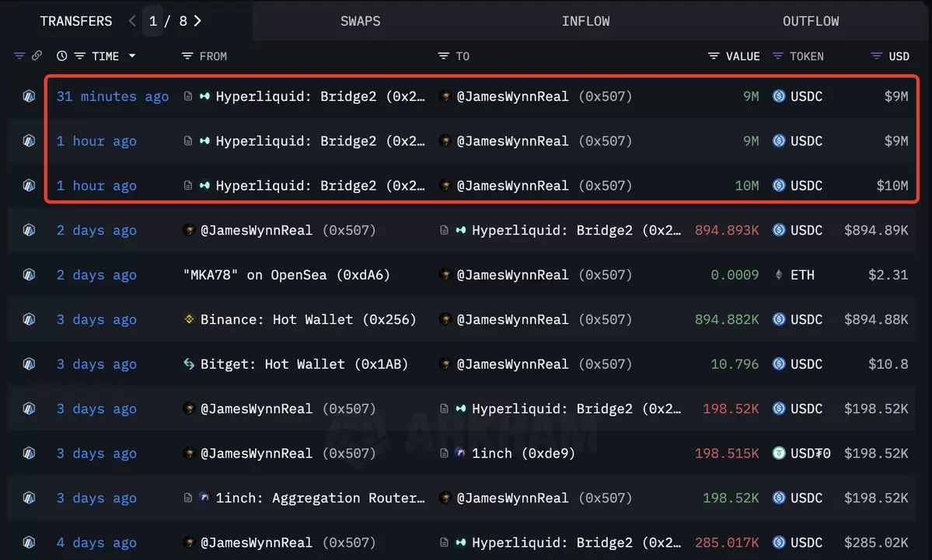Screen dimensions: 932x560
Task: Click the 198.515K value cell
Action: (726, 454)
